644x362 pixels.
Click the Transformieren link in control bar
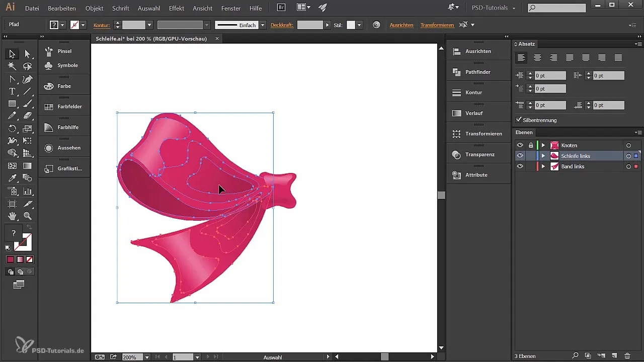coord(437,25)
